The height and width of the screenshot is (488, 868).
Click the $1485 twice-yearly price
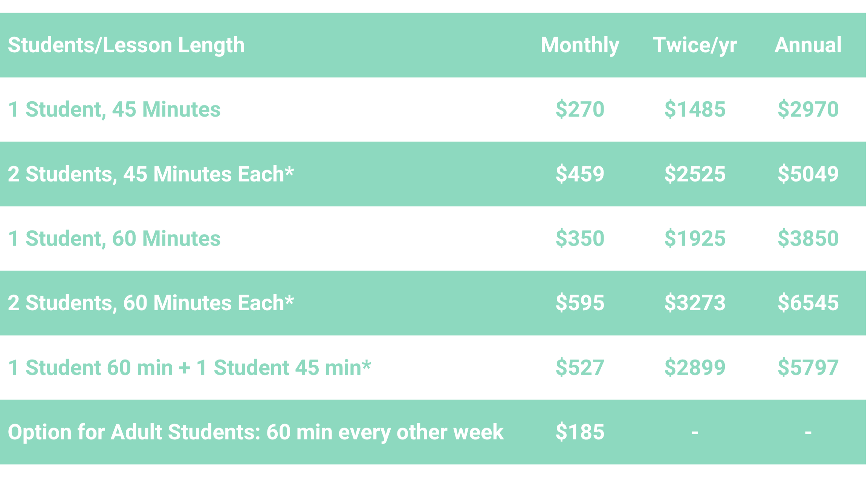[x=695, y=109]
